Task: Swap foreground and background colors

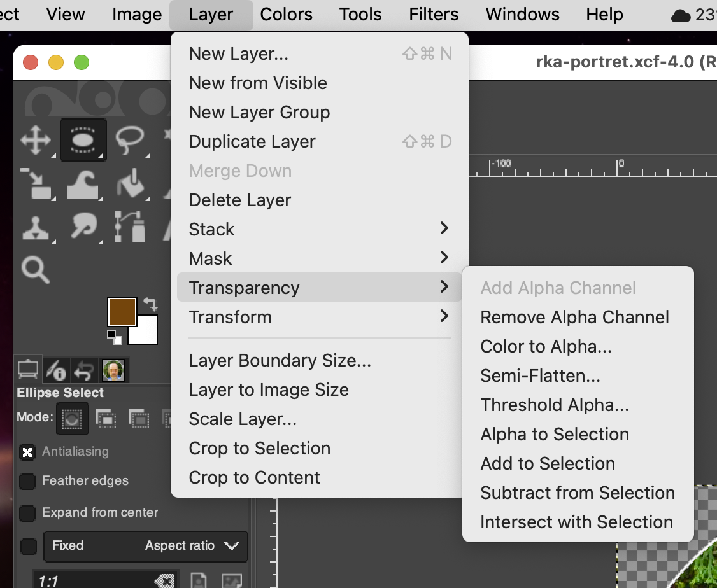Action: pyautogui.click(x=150, y=303)
